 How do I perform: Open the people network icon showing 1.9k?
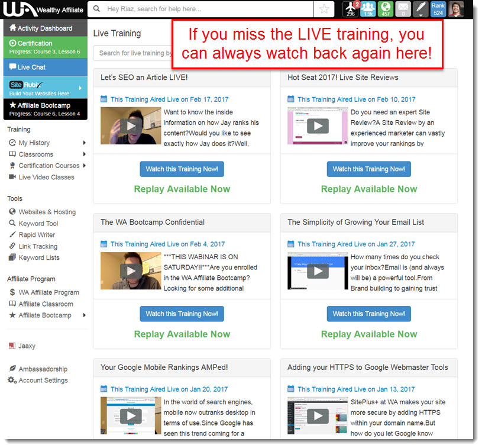click(368, 9)
